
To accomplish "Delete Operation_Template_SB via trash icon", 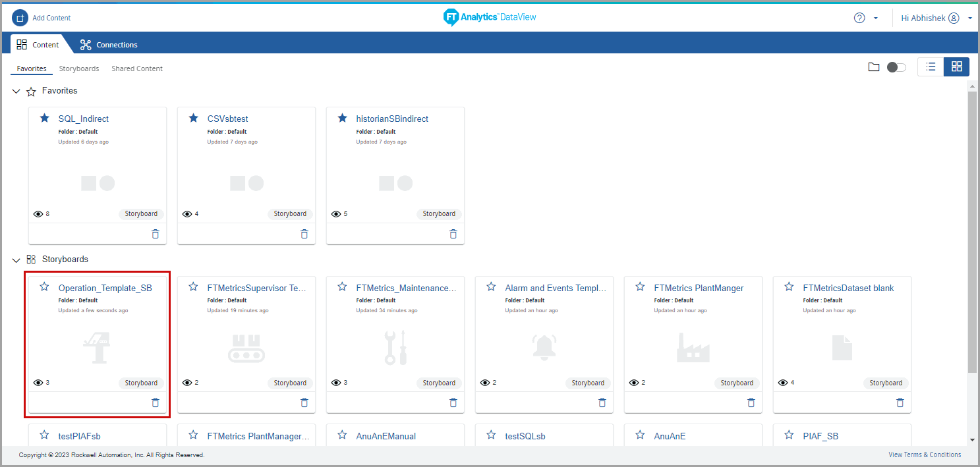I will point(156,402).
